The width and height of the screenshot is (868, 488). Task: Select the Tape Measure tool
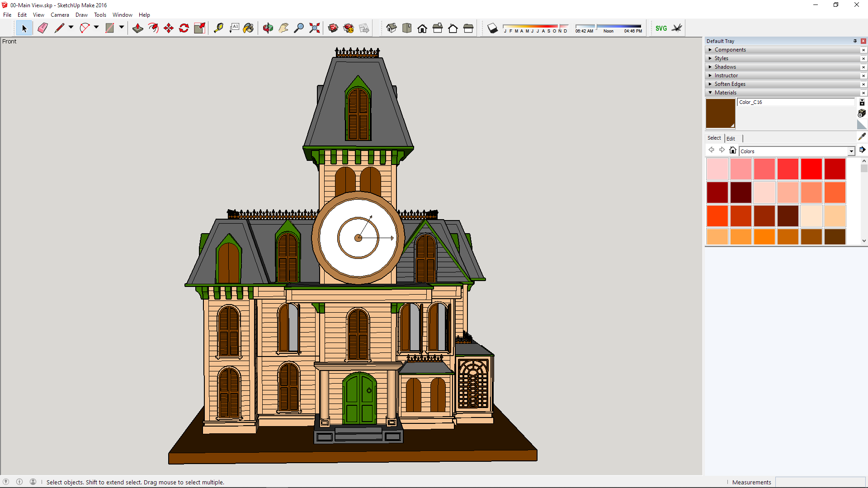click(219, 28)
